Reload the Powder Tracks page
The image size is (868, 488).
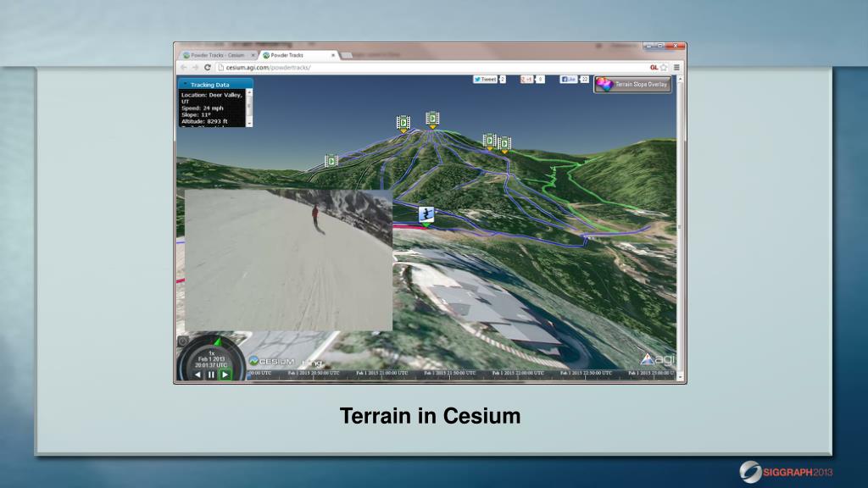(x=208, y=68)
